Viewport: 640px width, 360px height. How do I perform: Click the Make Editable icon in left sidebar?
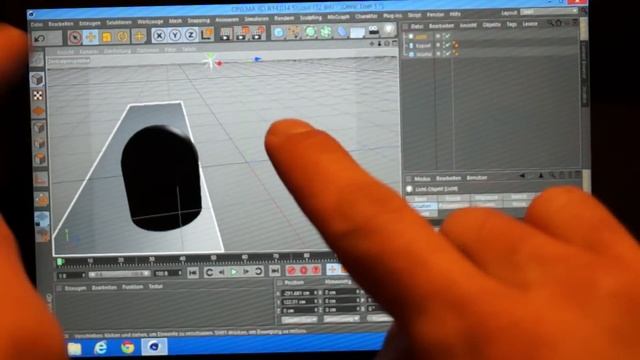tap(37, 60)
